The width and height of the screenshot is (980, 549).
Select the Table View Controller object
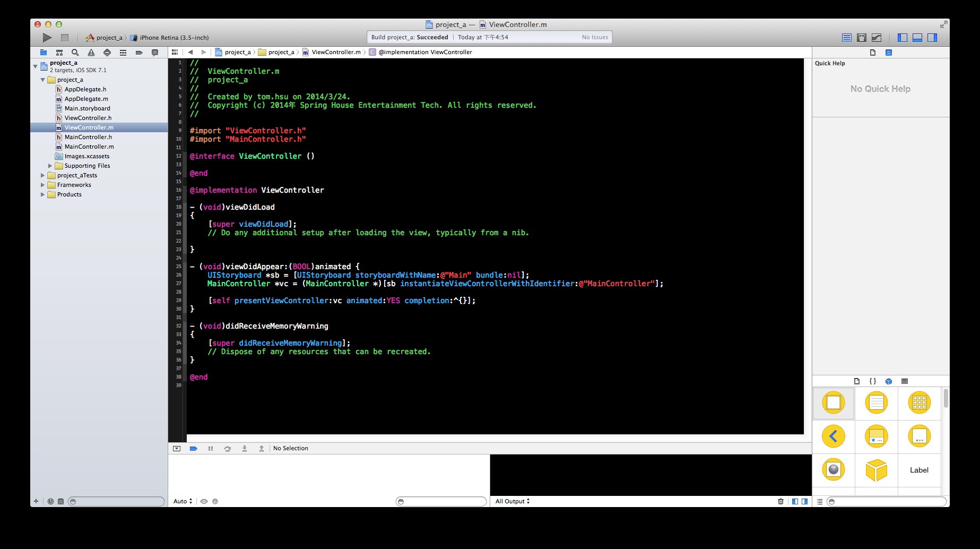877,403
